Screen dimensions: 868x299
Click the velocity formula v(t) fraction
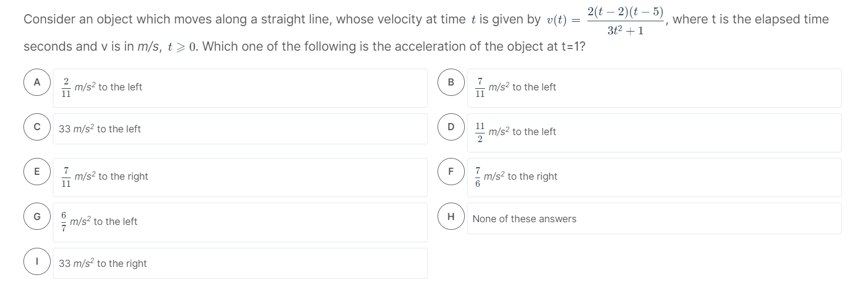click(x=626, y=21)
